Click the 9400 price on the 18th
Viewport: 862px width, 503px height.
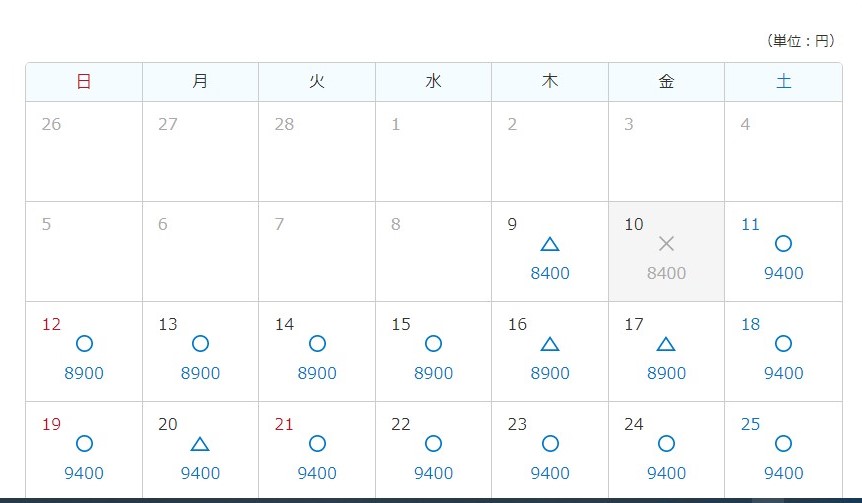[x=783, y=373]
